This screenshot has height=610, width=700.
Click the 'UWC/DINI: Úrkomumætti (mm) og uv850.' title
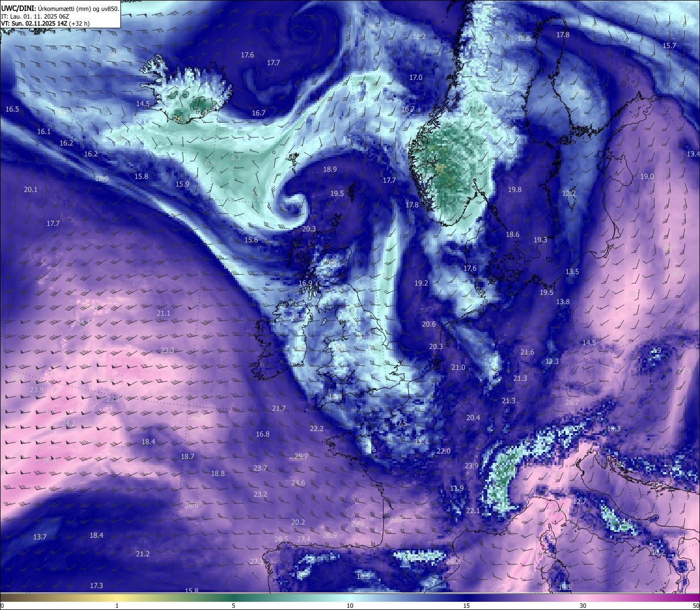coord(60,8)
